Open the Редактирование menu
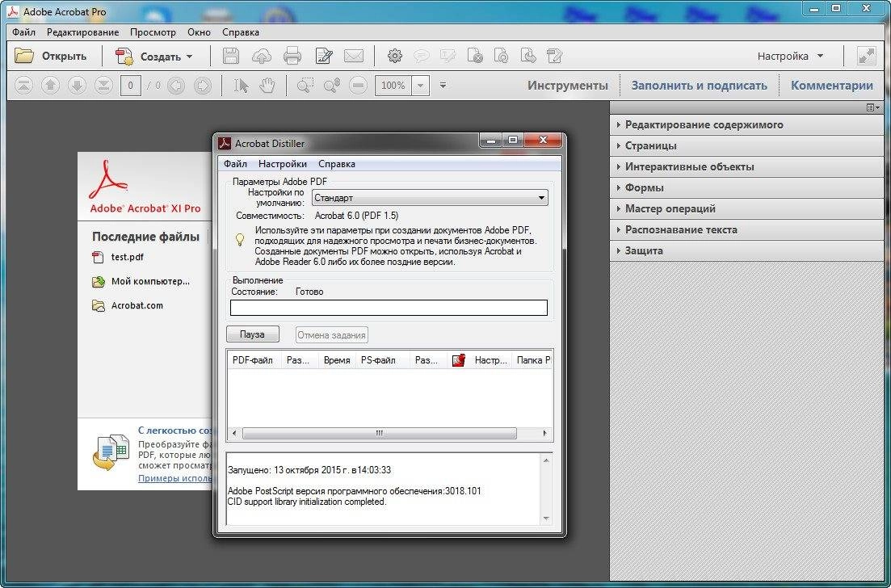 (x=83, y=32)
